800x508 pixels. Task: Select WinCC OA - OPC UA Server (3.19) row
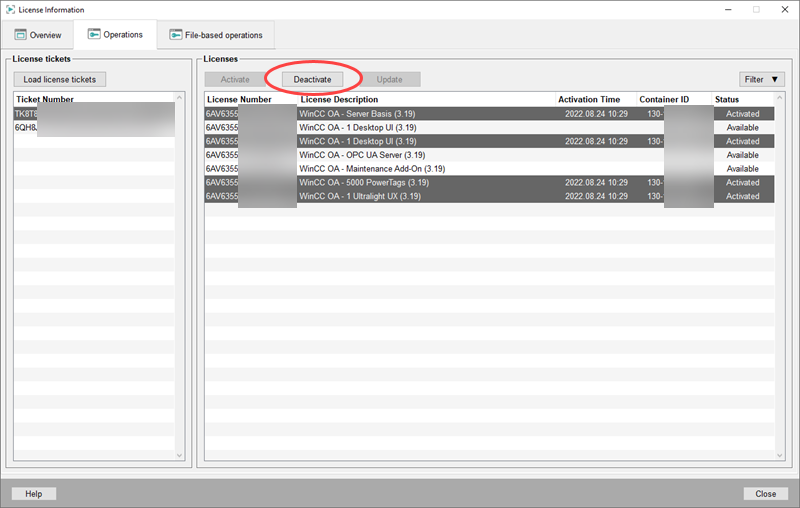pyautogui.click(x=489, y=155)
